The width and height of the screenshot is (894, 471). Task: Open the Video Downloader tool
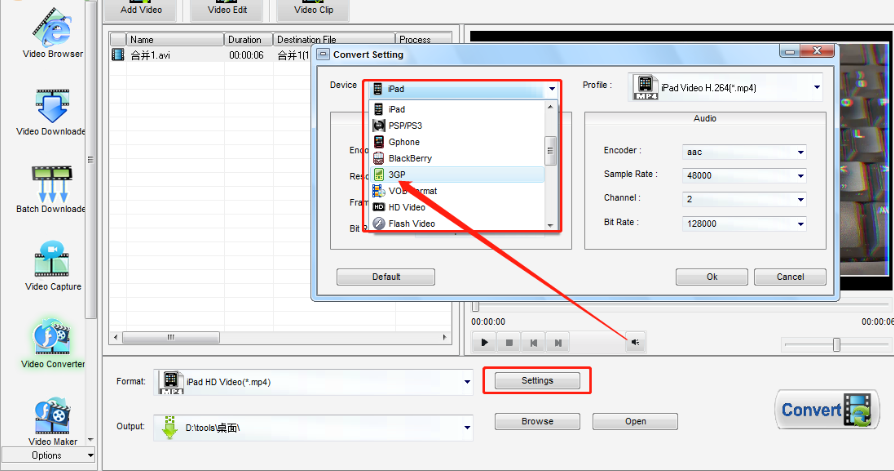(x=51, y=112)
